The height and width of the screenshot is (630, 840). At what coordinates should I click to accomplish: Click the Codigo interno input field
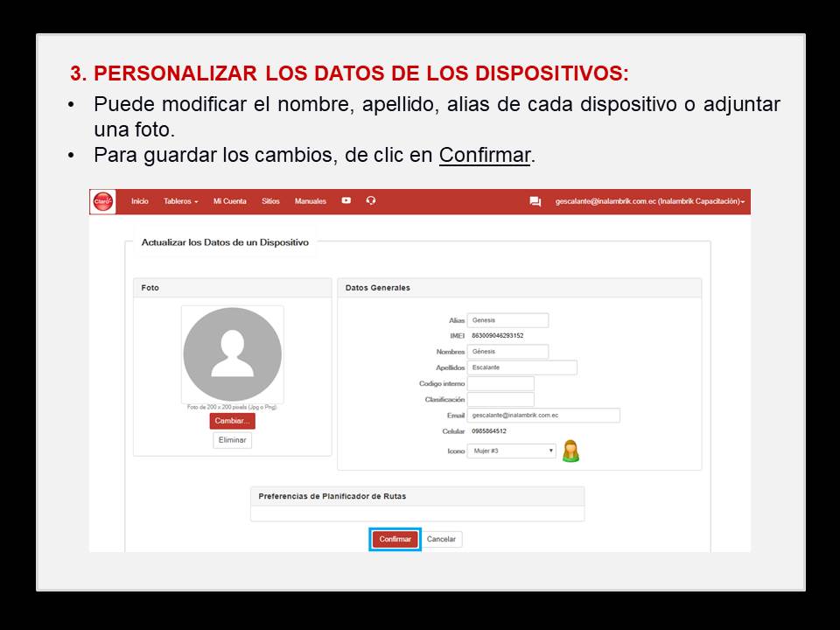point(500,383)
